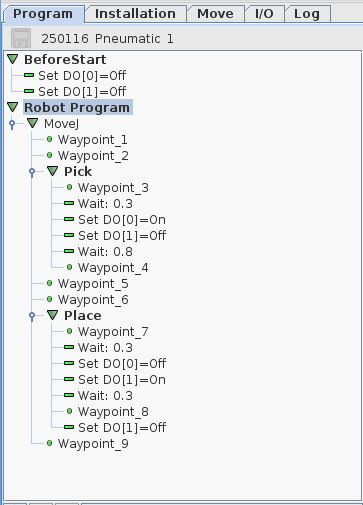The width and height of the screenshot is (363, 505).
Task: Collapse the Place folder
Action: click(x=53, y=315)
